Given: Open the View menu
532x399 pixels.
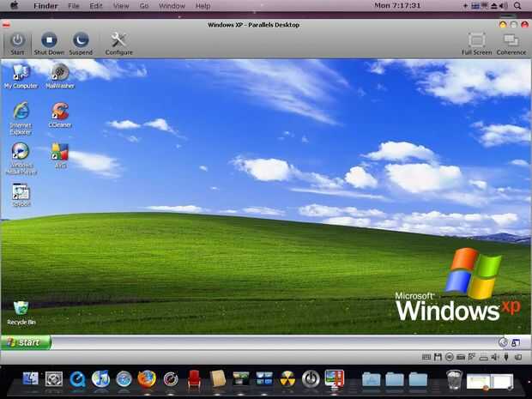Looking at the screenshot, I should click(x=121, y=6).
